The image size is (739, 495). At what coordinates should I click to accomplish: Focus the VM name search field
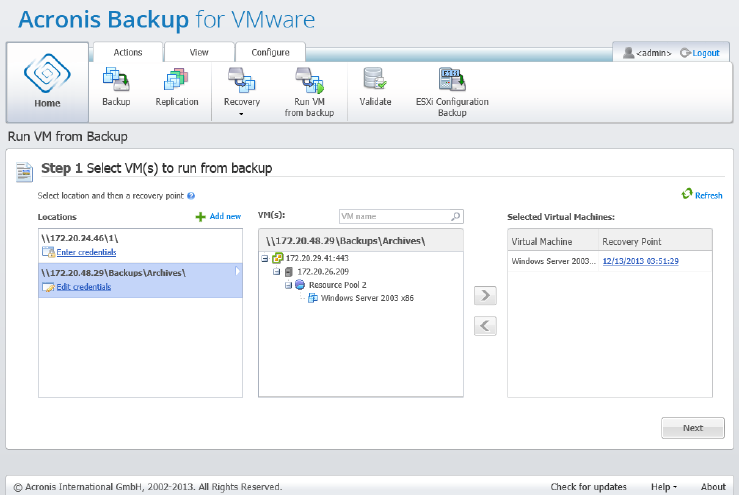[395, 216]
